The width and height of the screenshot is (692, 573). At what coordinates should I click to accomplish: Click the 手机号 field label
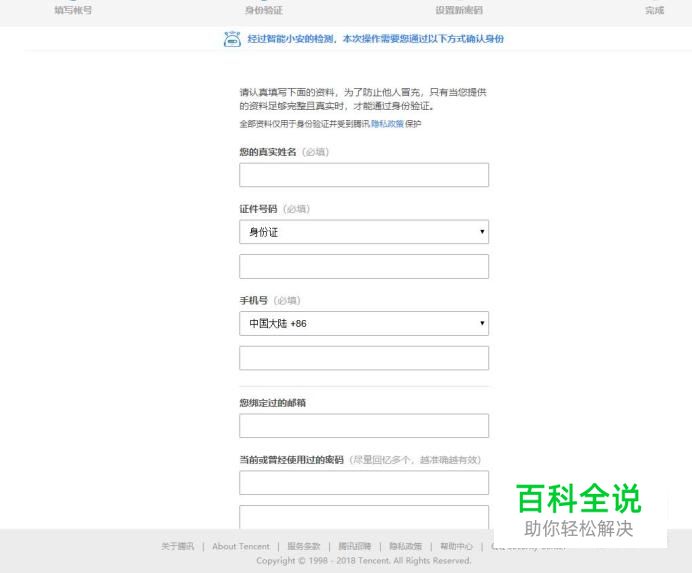pyautogui.click(x=254, y=301)
